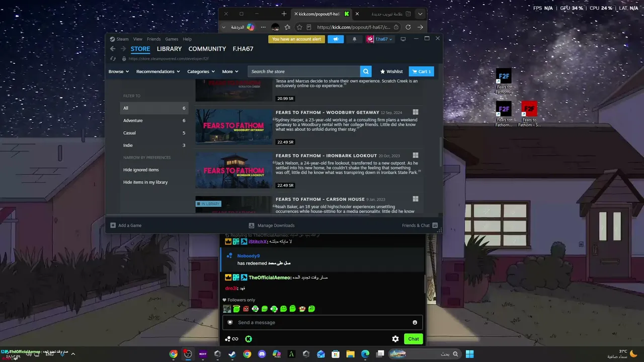This screenshot has height=362, width=644.
Task: Open the Steam announcements megaphone button
Action: (336, 39)
